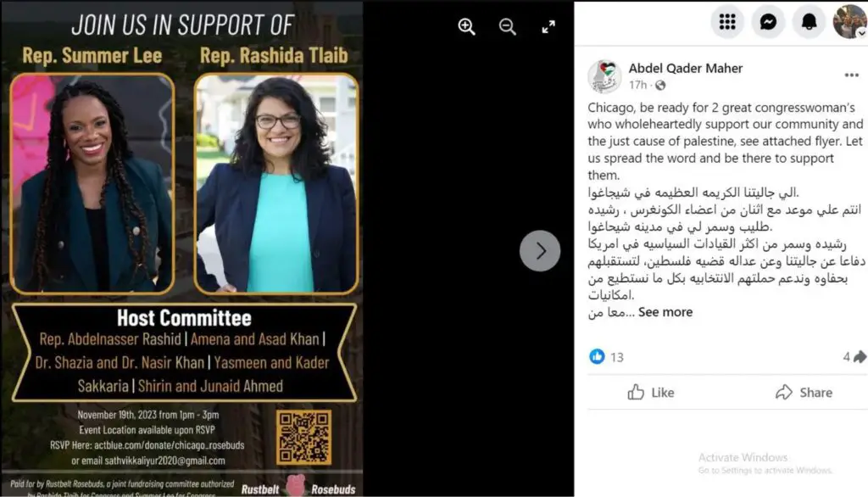Open post options three-dots menu
The width and height of the screenshot is (868, 497).
(851, 75)
